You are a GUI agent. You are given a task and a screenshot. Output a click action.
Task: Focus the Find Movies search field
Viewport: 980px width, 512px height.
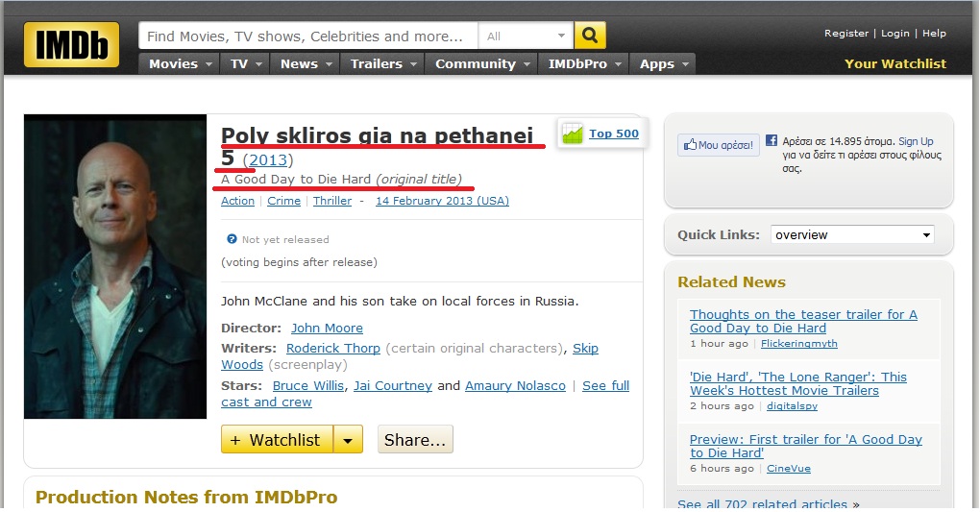(308, 37)
